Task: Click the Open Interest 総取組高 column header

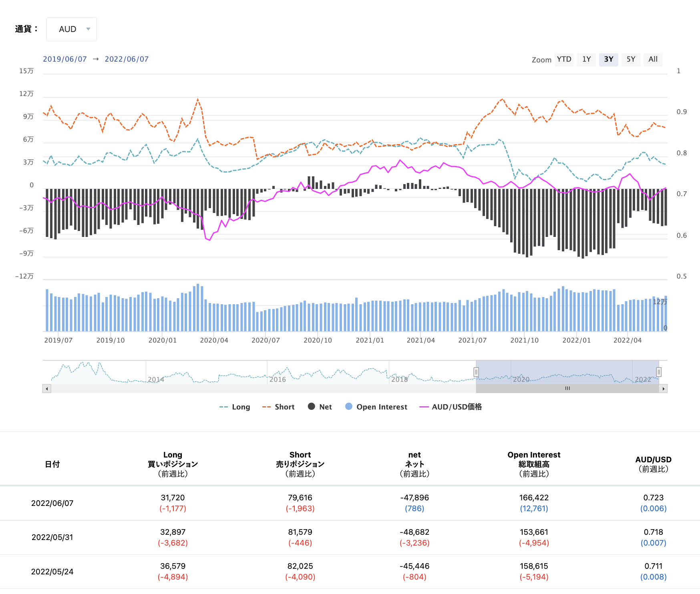Action: 534,464
